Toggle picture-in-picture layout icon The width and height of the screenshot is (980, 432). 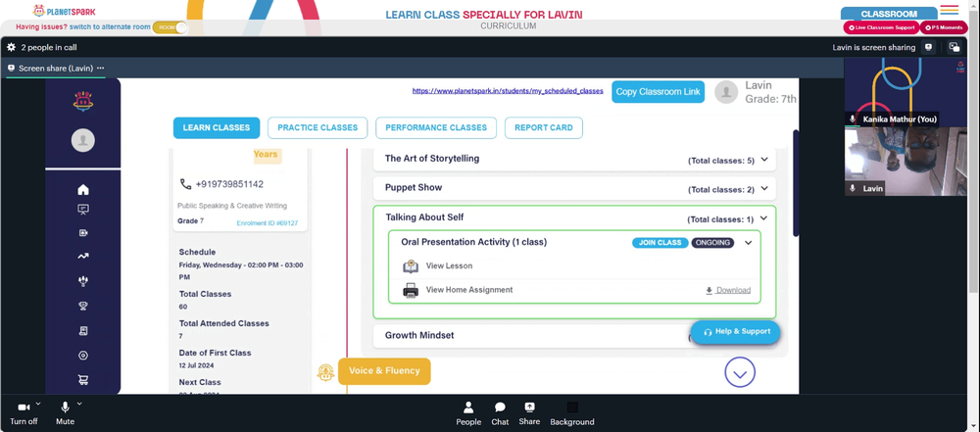pyautogui.click(x=954, y=47)
